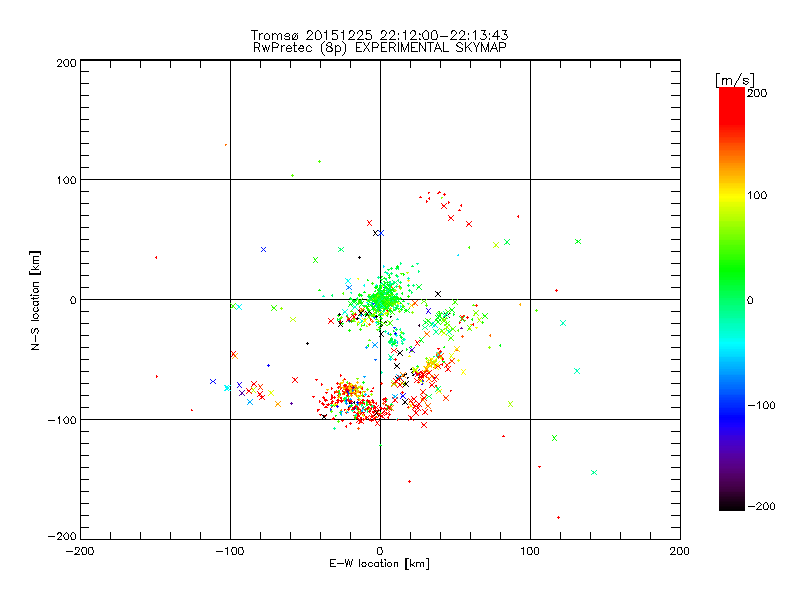Click the "N-S location [km]" axis label
800x600 pixels.
point(35,300)
